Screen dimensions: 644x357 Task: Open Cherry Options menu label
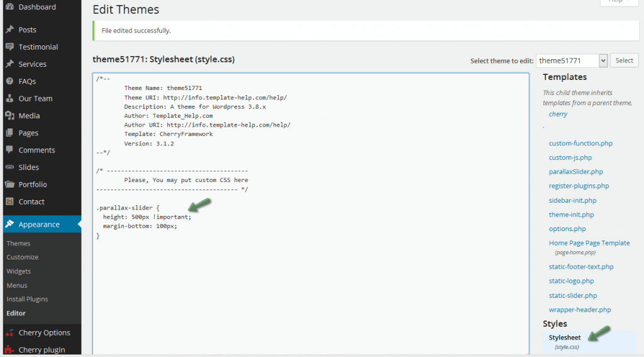coord(45,332)
